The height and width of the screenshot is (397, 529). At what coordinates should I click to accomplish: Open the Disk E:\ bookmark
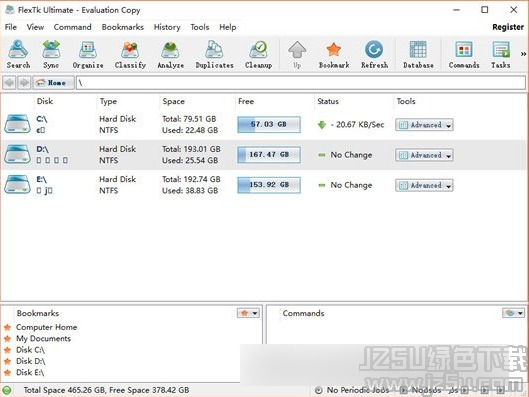pyautogui.click(x=30, y=373)
